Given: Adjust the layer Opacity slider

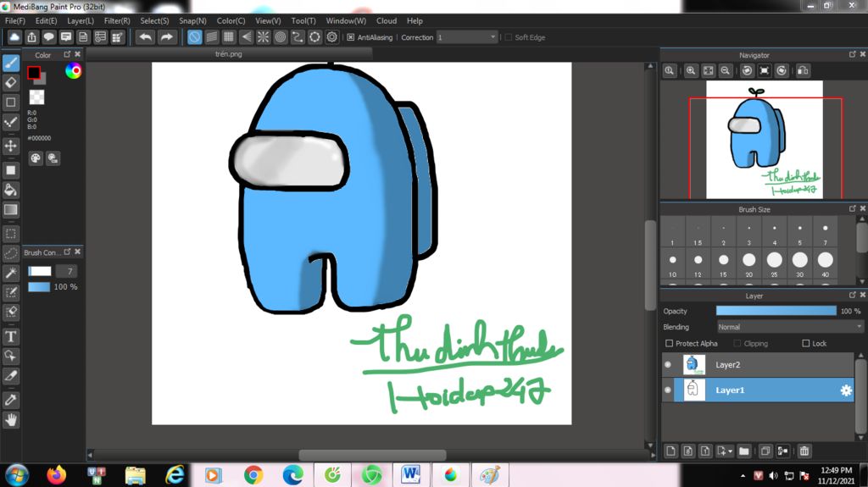Looking at the screenshot, I should click(776, 311).
